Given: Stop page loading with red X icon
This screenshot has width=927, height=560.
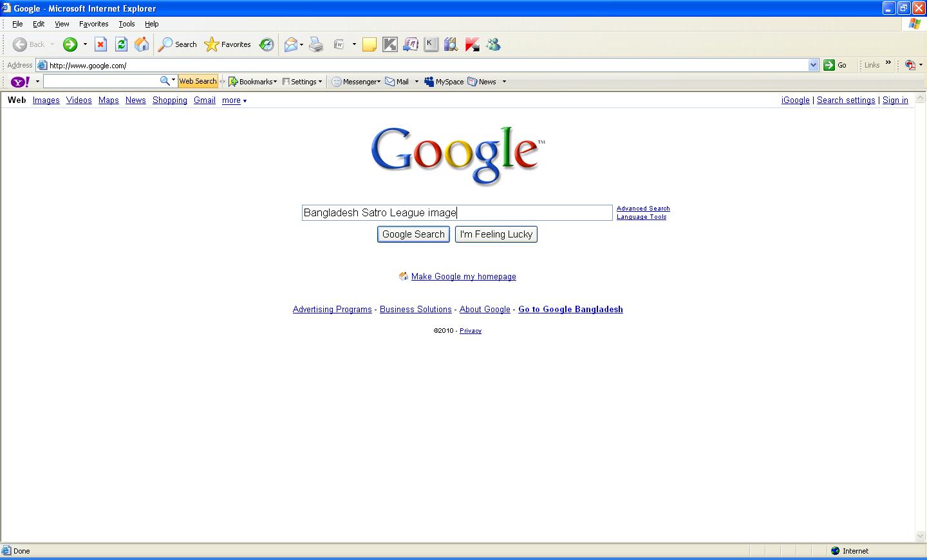Looking at the screenshot, I should click(100, 44).
